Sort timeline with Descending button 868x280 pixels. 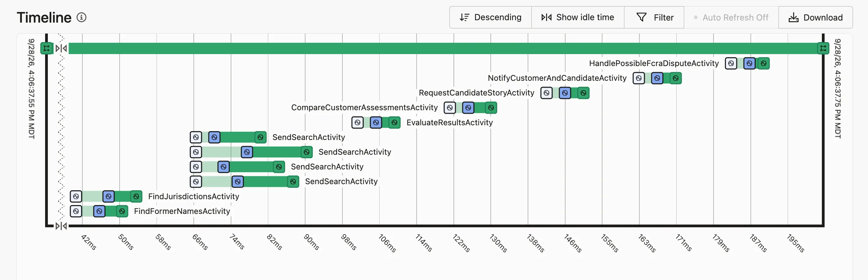tap(490, 17)
